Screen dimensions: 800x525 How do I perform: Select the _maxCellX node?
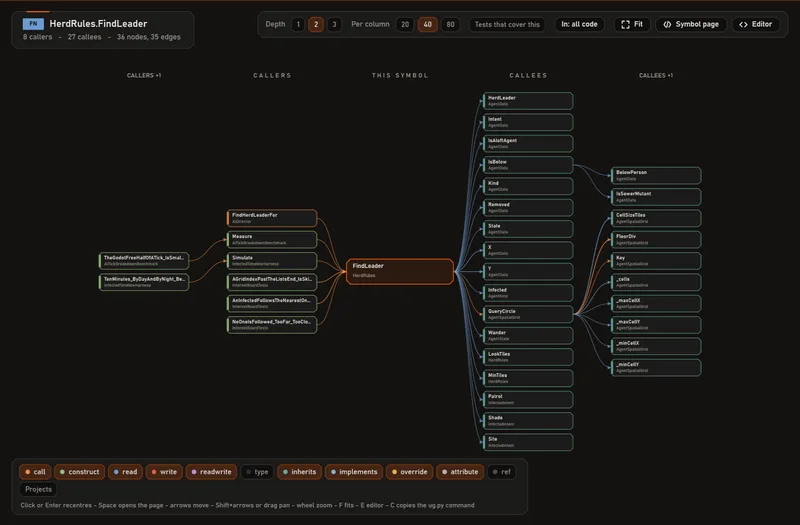[656, 304]
